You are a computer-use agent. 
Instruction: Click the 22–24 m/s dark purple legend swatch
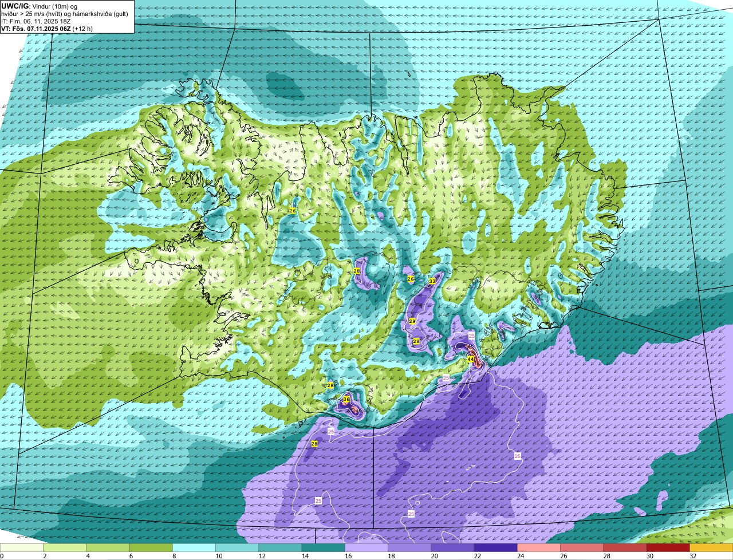coord(496,548)
